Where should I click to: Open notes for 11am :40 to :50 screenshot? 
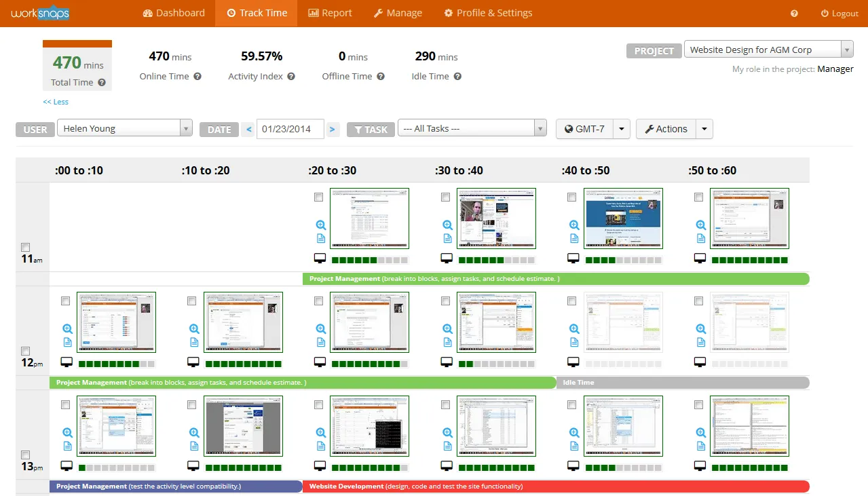(574, 238)
